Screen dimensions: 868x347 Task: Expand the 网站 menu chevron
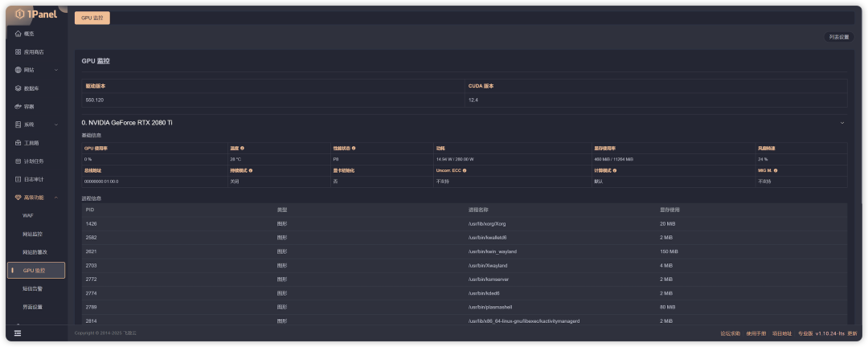coord(56,71)
